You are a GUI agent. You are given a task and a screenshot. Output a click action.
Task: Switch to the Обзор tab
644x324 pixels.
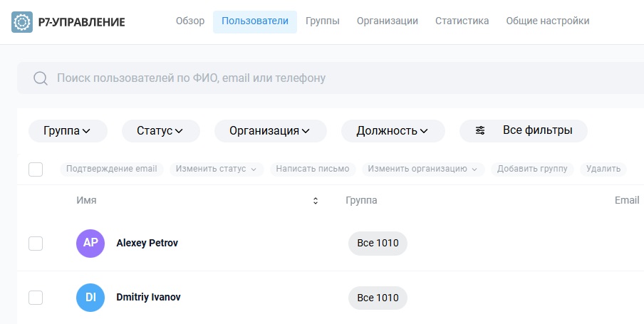[190, 21]
